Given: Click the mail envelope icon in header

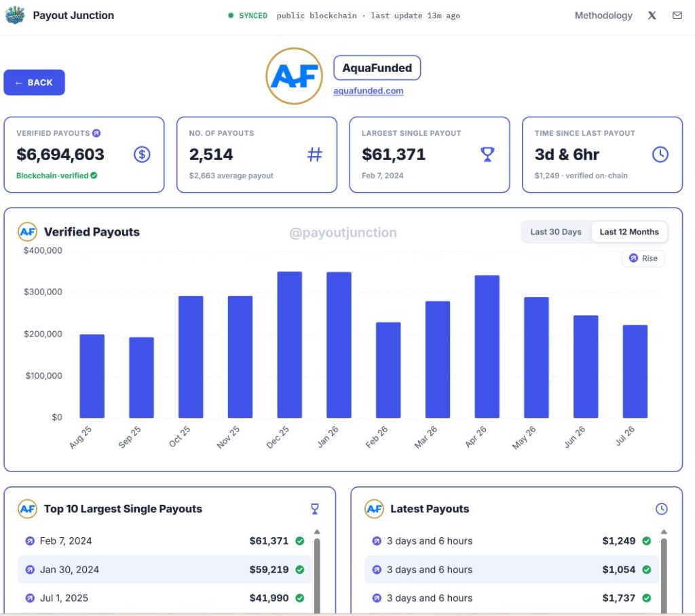Looking at the screenshot, I should click(677, 16).
